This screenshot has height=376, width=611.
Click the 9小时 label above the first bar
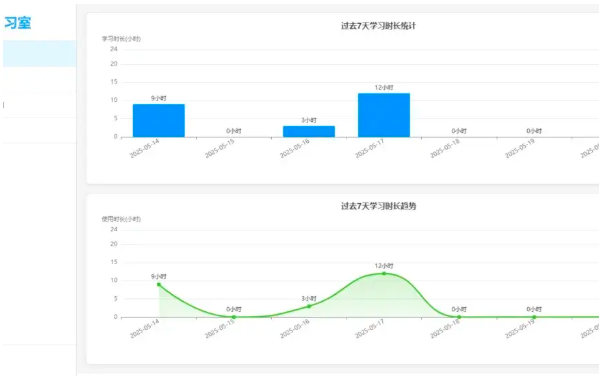(x=159, y=98)
